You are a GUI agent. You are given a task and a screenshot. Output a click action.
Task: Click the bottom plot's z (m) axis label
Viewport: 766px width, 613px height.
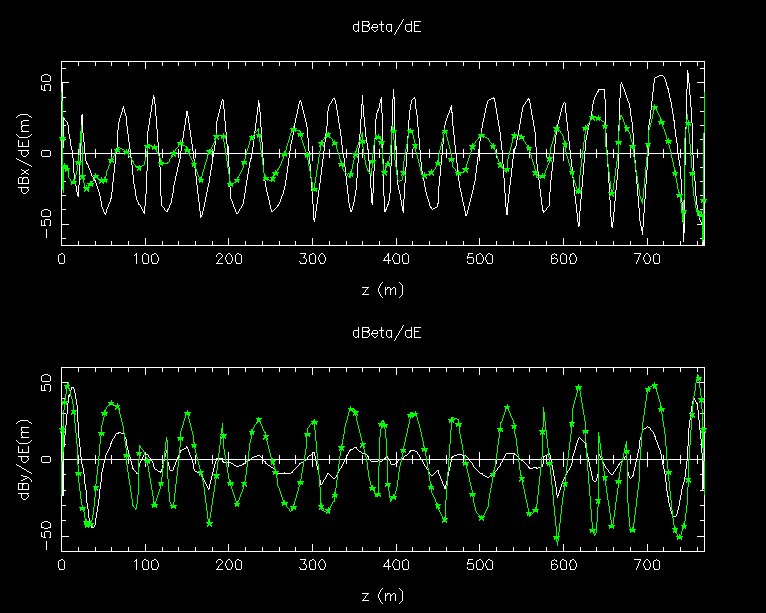[x=385, y=595]
